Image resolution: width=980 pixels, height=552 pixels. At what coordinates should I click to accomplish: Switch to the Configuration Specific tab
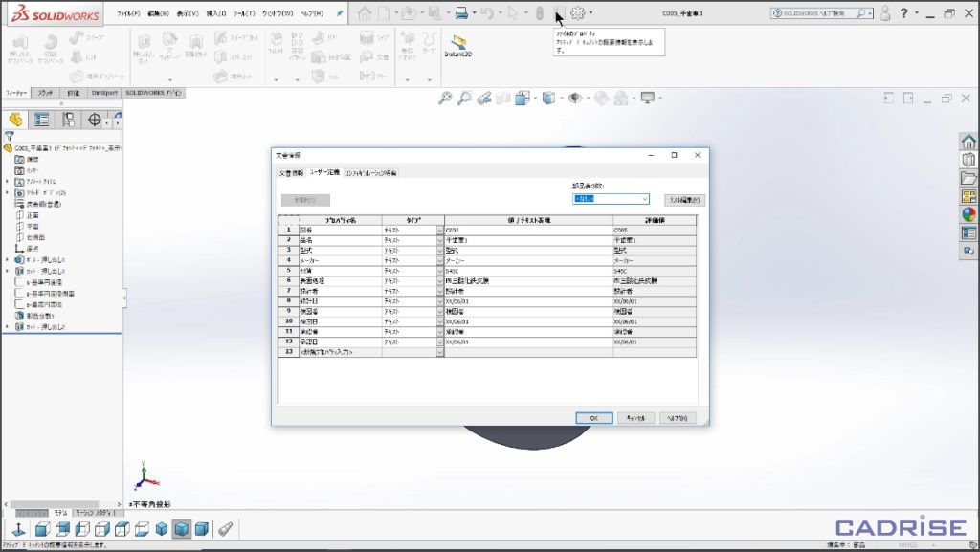click(x=371, y=173)
